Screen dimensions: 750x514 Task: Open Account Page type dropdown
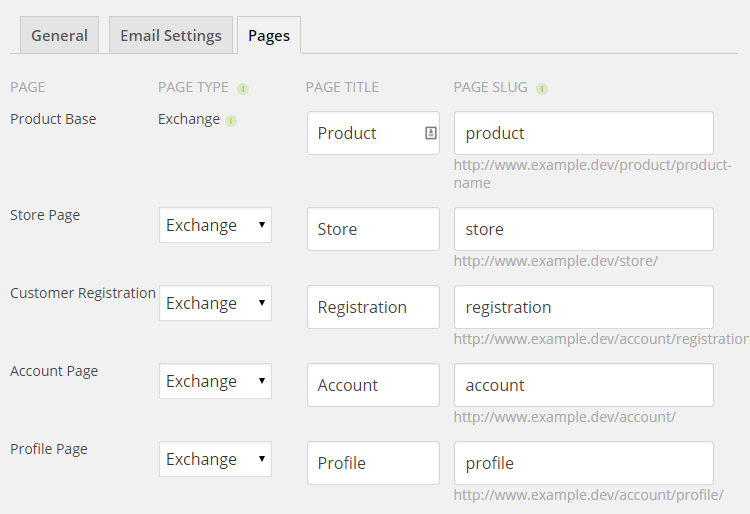click(x=215, y=381)
